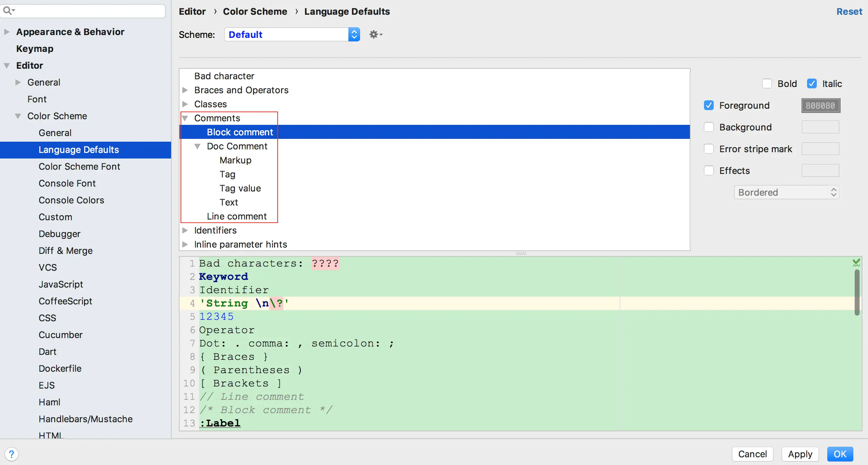Click the help question mark icon
The width and height of the screenshot is (868, 465).
tap(12, 454)
